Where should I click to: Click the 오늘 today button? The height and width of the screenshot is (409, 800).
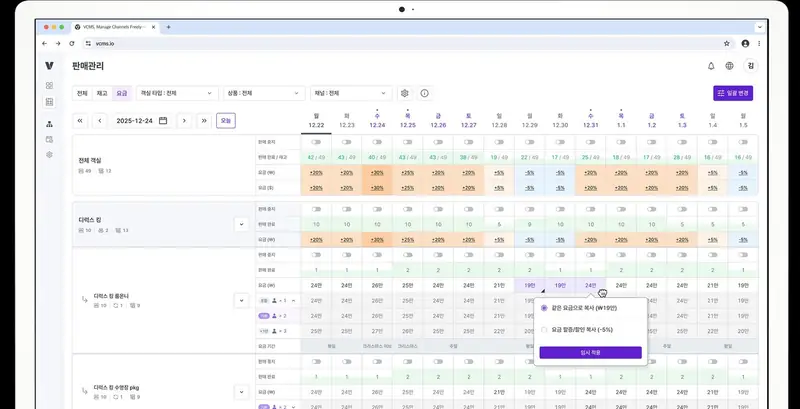[226, 121]
